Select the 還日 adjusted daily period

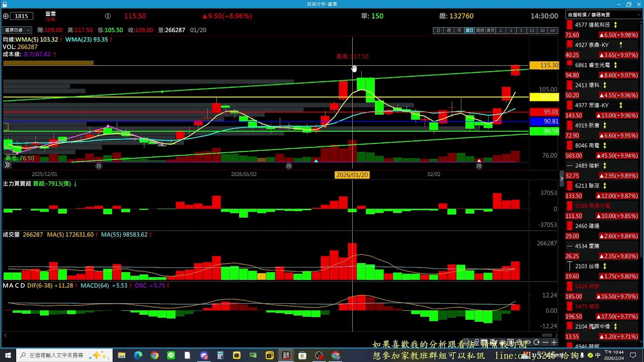tap(469, 31)
